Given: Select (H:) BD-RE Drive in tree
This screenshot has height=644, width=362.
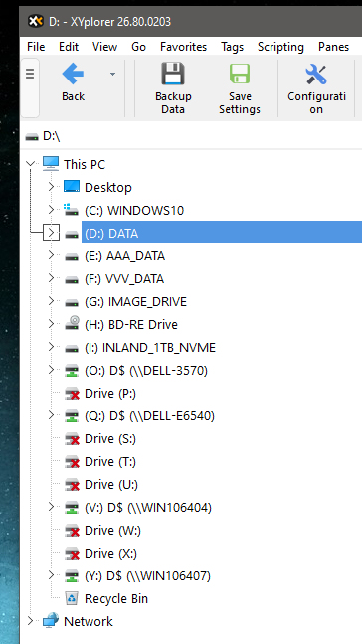Looking at the screenshot, I should pos(131,324).
